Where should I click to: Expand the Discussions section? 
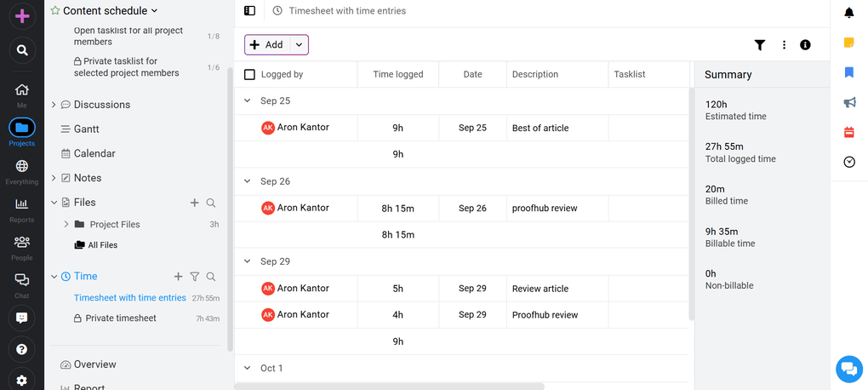[x=54, y=105]
